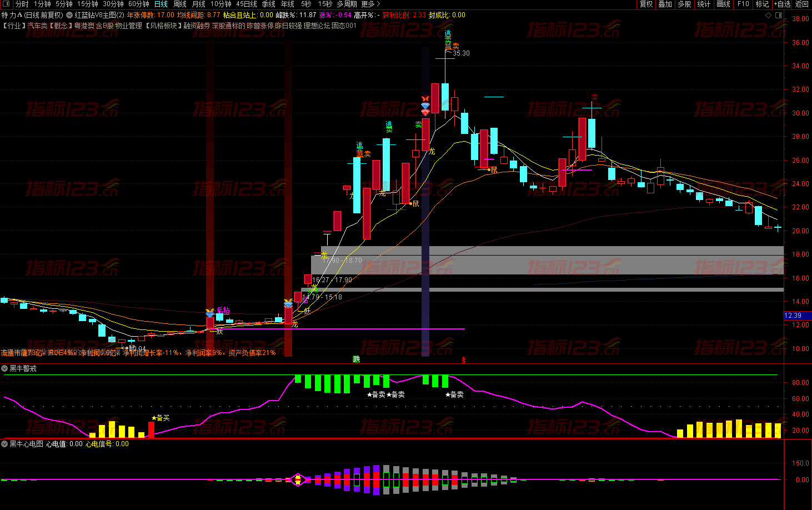Switch to 分时 view
The height and width of the screenshot is (510, 812).
22,4
